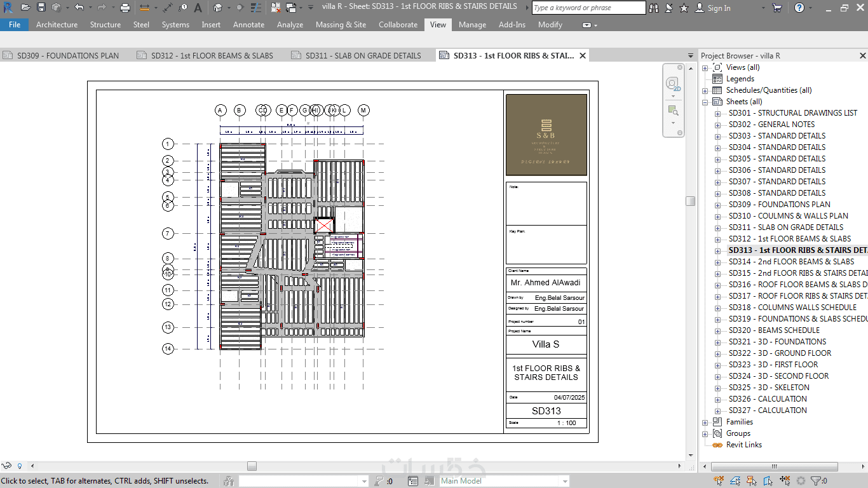868x488 pixels.
Task: Open the Undo history dropdown arrow
Action: point(90,8)
